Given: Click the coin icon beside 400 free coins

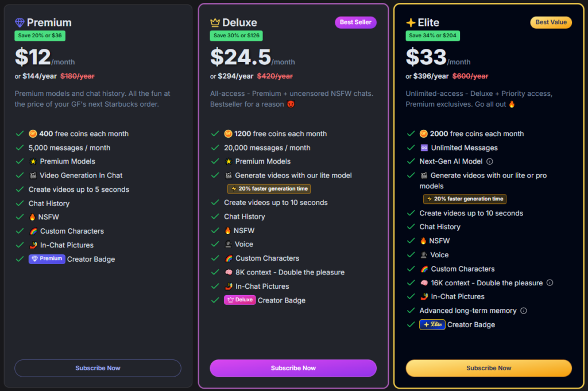Looking at the screenshot, I should [x=33, y=134].
